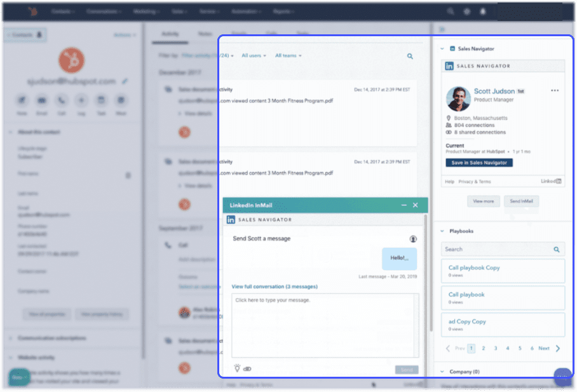Click the InMail message text area
Viewport: 577px width, 392px height.
point(325,325)
